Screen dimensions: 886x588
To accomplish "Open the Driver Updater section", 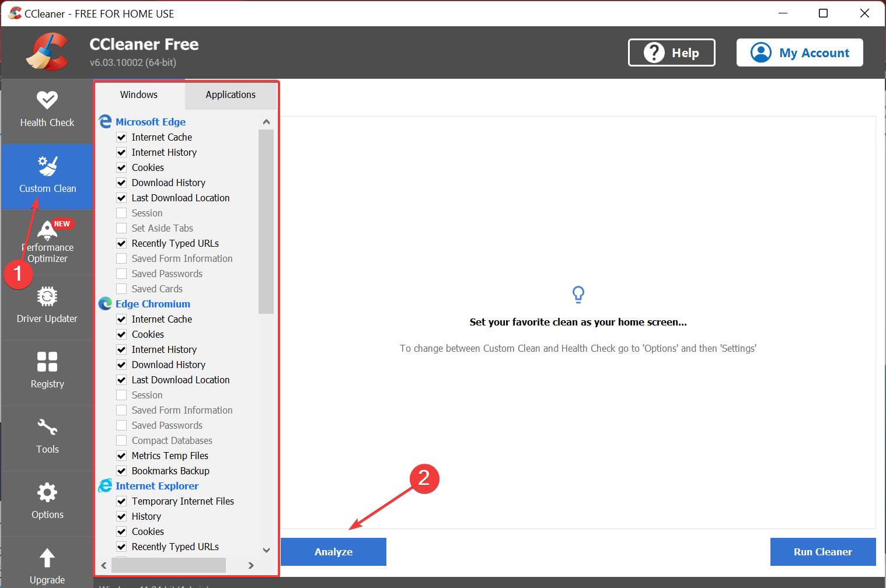I will (x=47, y=307).
